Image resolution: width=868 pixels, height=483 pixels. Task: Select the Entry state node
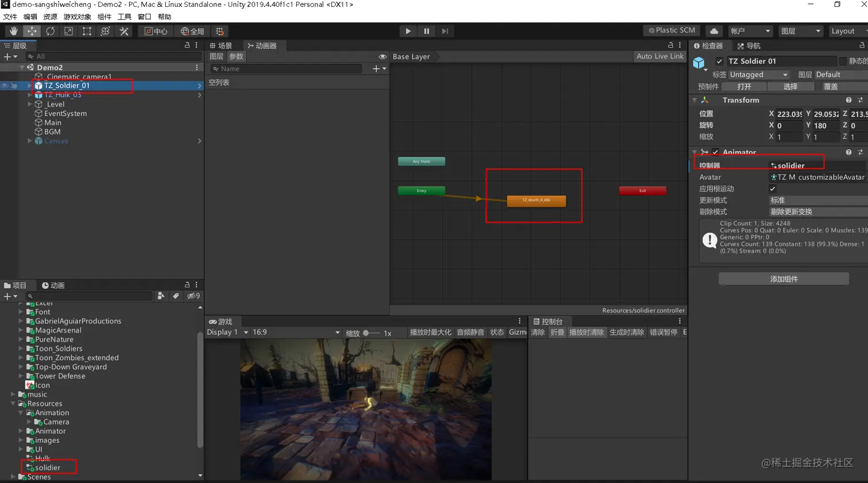[x=421, y=191]
